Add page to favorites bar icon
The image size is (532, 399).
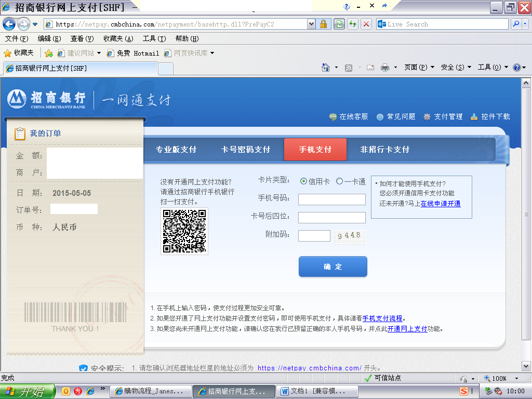point(49,54)
